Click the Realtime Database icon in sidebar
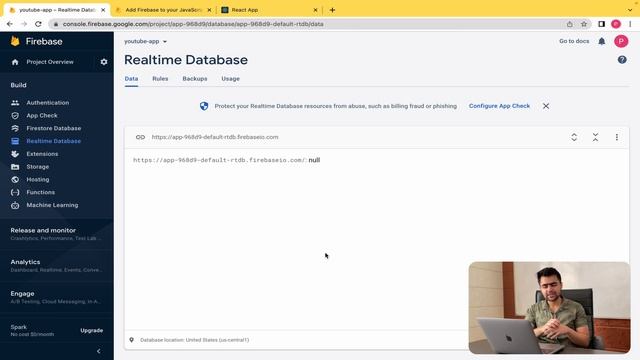The height and width of the screenshot is (360, 640). (15, 141)
